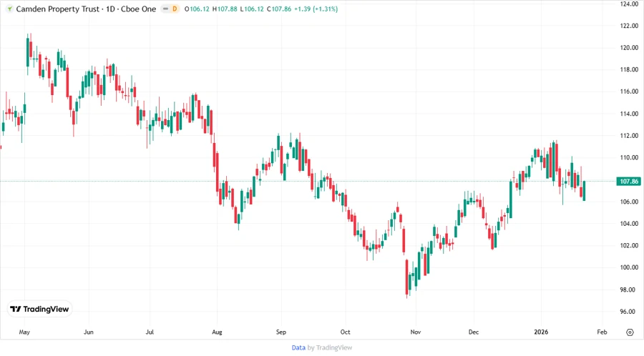Click the Dec label on time axis
This screenshot has height=356, width=644.
click(x=474, y=332)
